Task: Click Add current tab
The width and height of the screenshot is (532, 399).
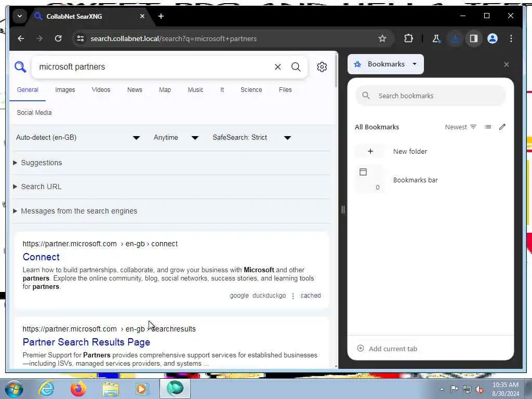Action: (387, 349)
